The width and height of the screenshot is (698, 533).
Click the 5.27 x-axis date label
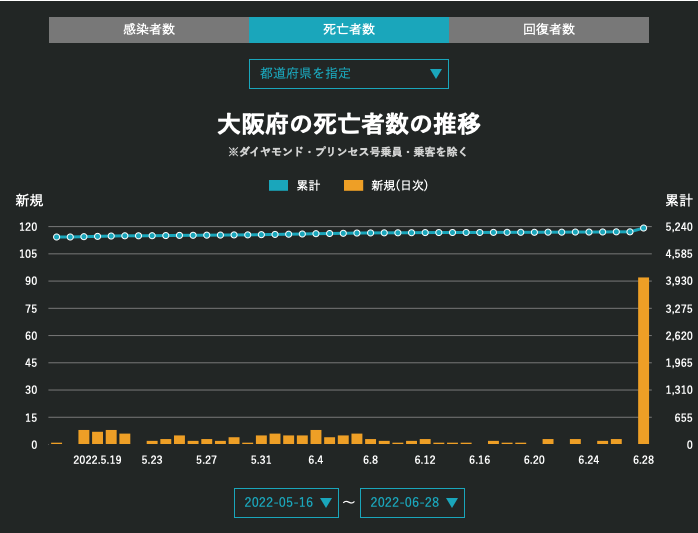pos(206,460)
